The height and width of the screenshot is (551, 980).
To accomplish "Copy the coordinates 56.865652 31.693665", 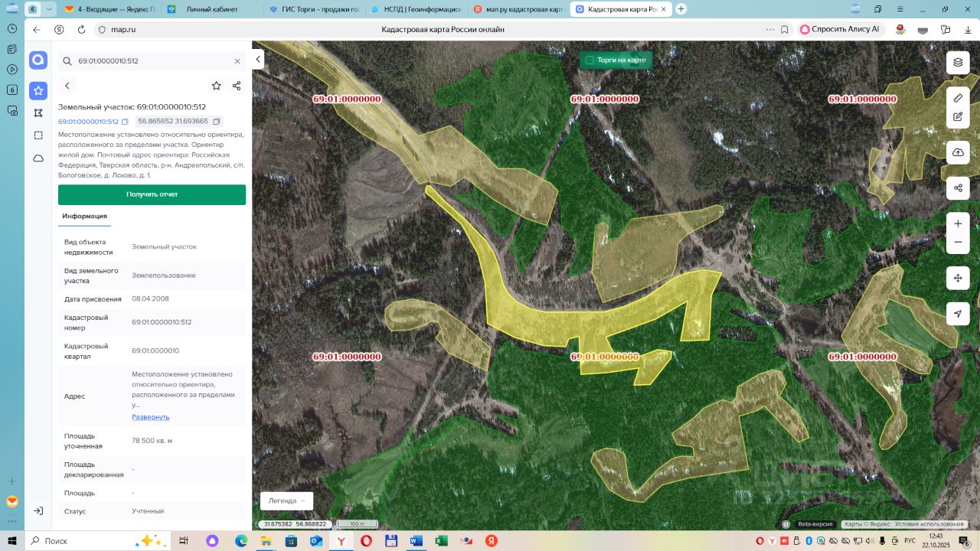I will (217, 122).
